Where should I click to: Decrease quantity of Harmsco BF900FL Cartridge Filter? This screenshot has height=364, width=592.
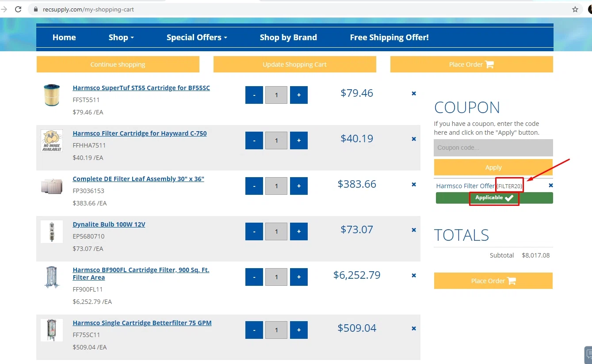[x=254, y=277]
